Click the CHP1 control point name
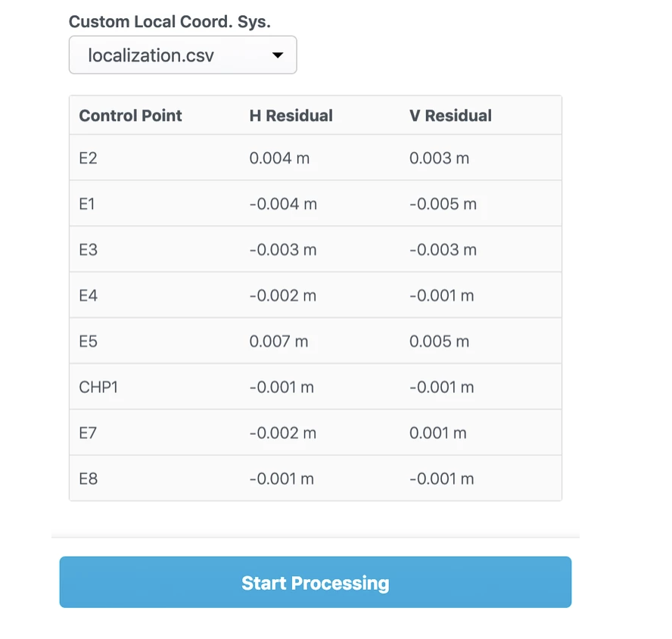Screen dimensions: 672x639 98,387
